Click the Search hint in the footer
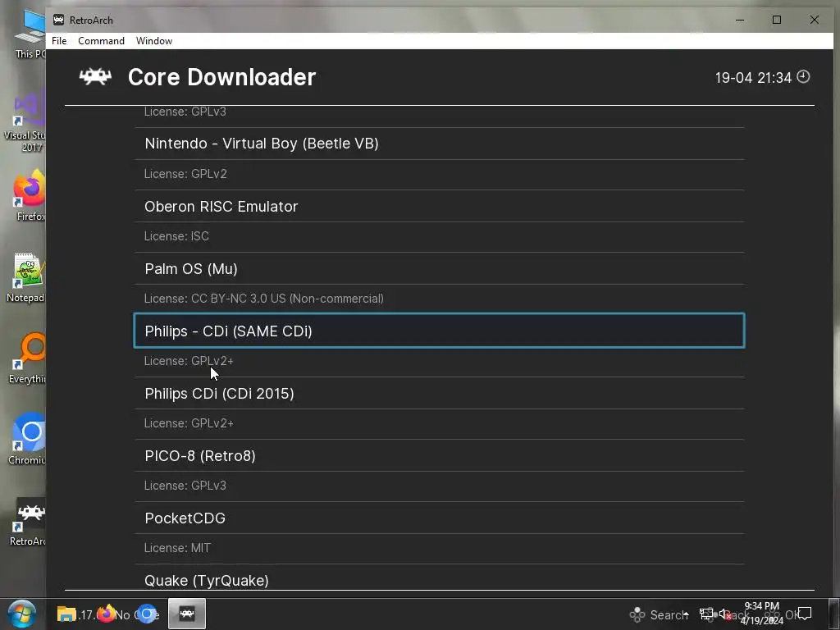 point(658,615)
